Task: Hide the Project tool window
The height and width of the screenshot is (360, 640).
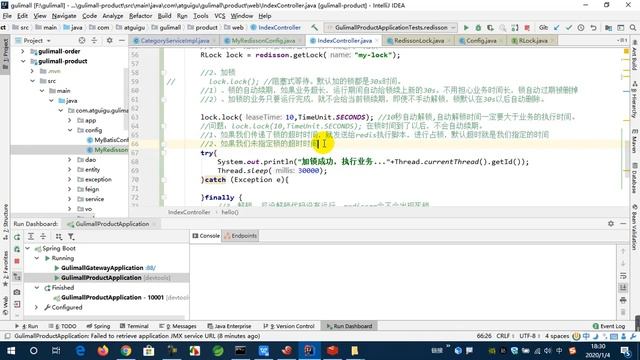Action: [122, 40]
